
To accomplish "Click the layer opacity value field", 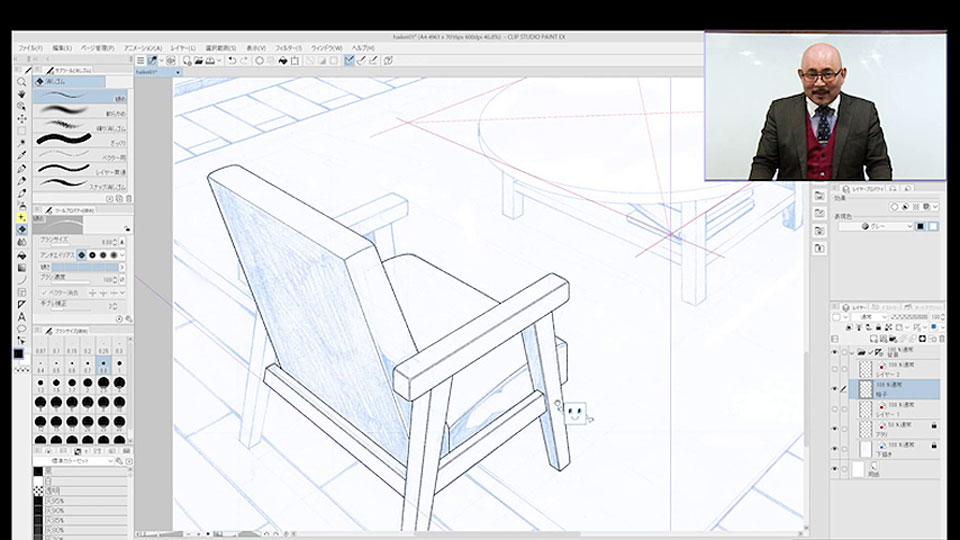I will [x=936, y=317].
